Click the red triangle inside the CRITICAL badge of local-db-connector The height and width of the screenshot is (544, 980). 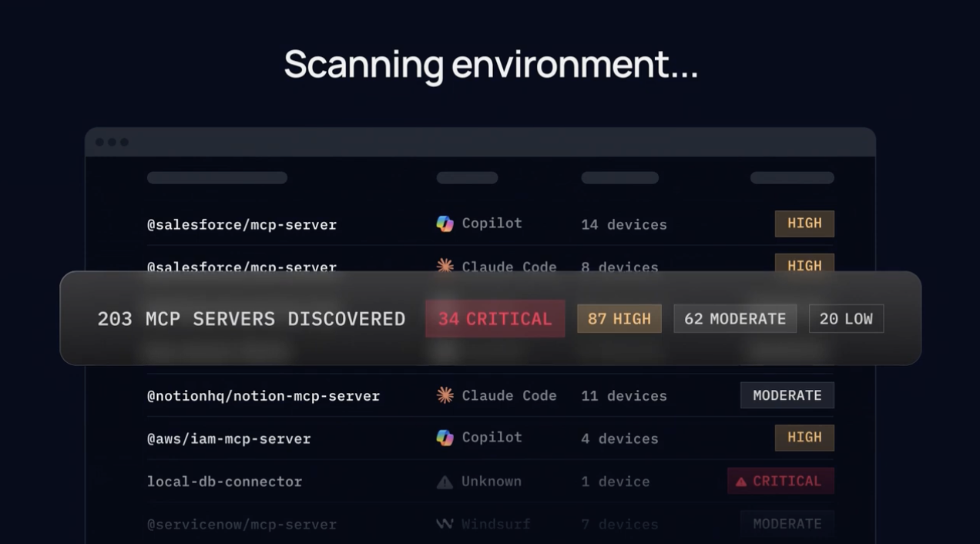pos(740,482)
